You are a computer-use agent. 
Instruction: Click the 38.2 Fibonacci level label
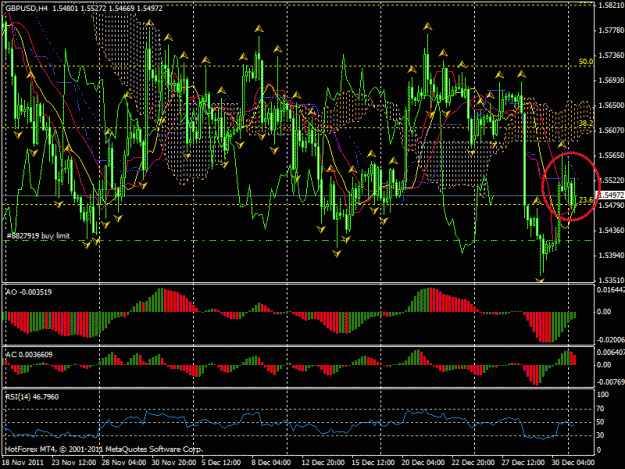[x=586, y=124]
